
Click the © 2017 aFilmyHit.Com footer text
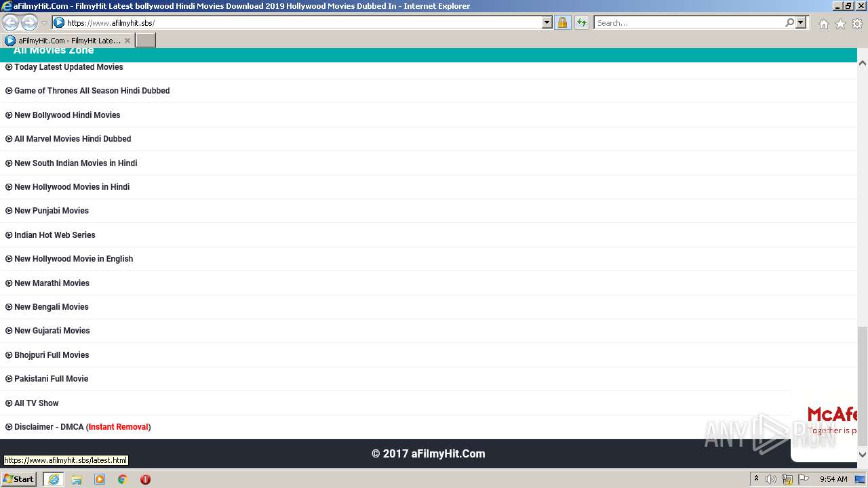tap(429, 454)
